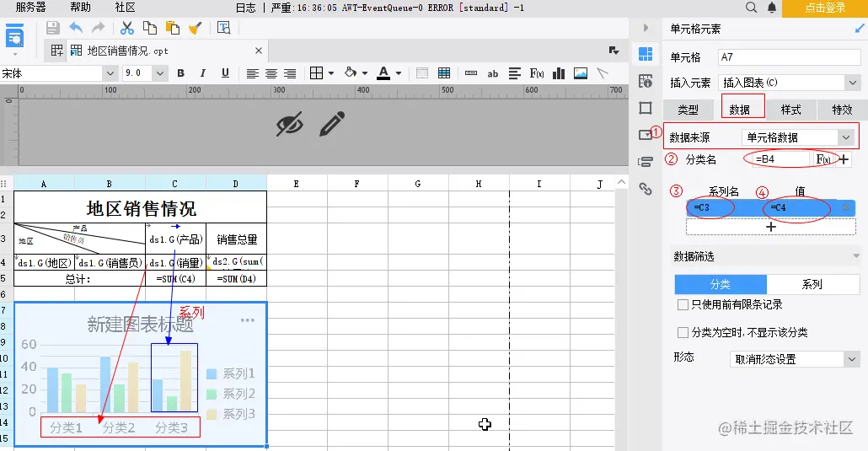The width and height of the screenshot is (868, 451).
Task: Insert image from the toolbar
Action: [x=581, y=73]
